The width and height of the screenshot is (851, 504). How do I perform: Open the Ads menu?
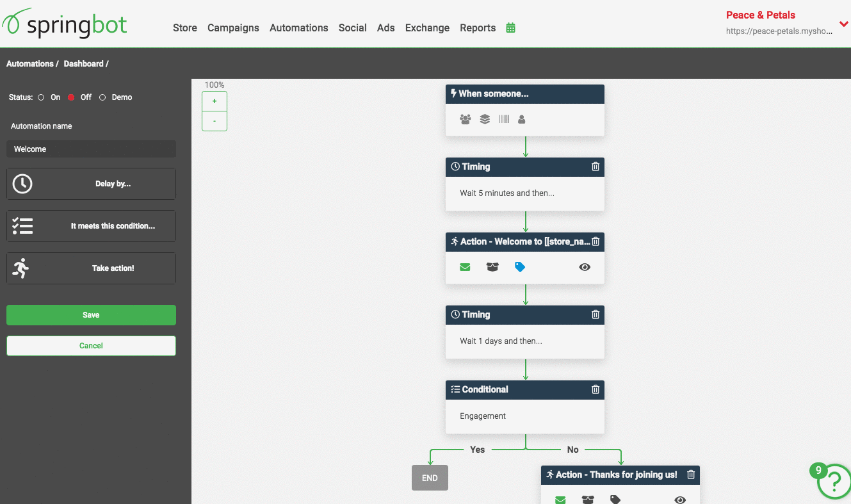click(386, 28)
